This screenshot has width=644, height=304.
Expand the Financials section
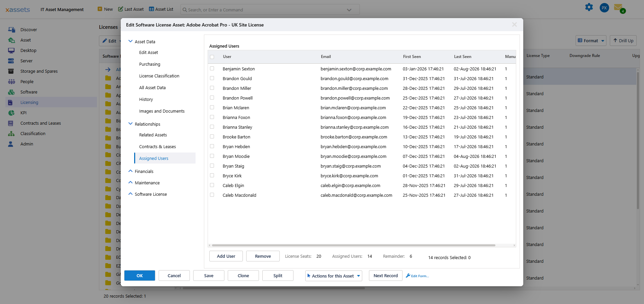(130, 171)
